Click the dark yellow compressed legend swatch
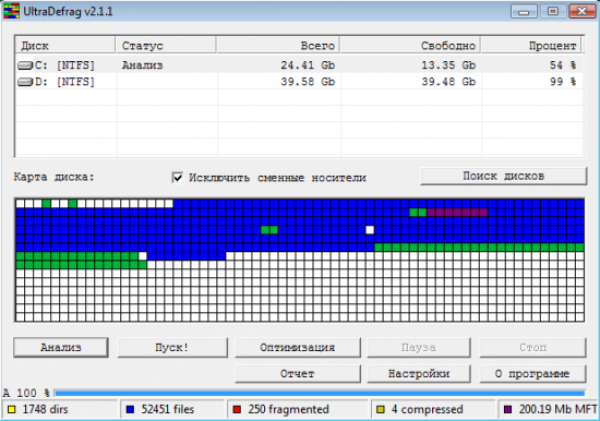600x421 pixels. pos(380,410)
